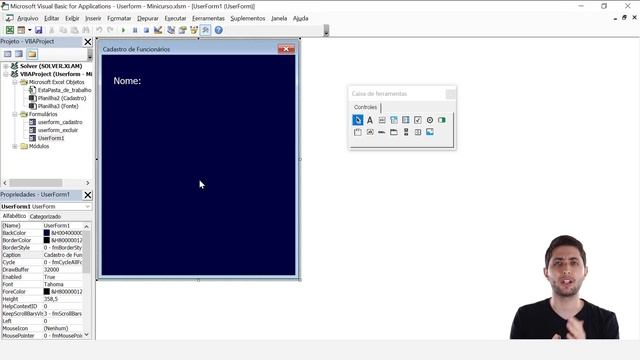Click View Object icon in Project panel
This screenshot has width=640, height=360.
[19, 54]
